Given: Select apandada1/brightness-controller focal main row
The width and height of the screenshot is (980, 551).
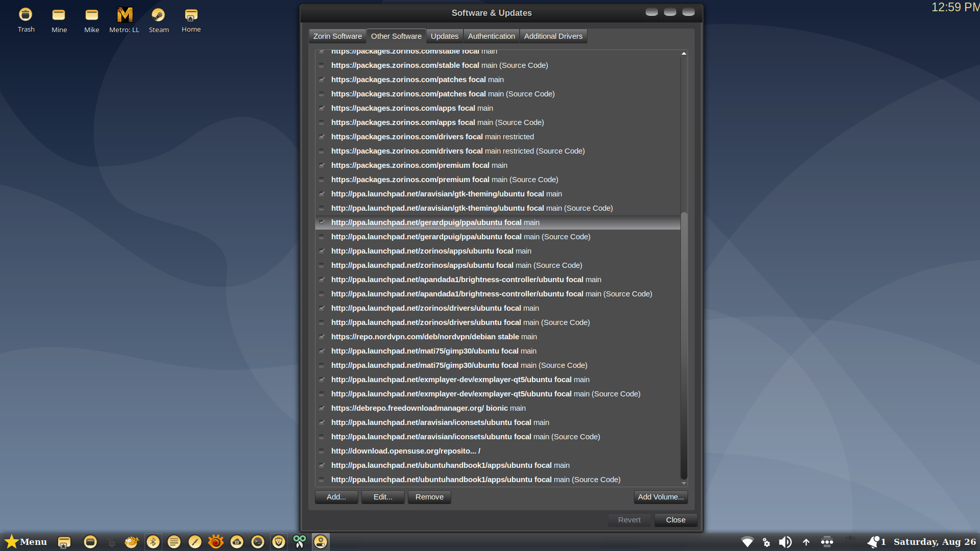Looking at the screenshot, I should pos(498,280).
